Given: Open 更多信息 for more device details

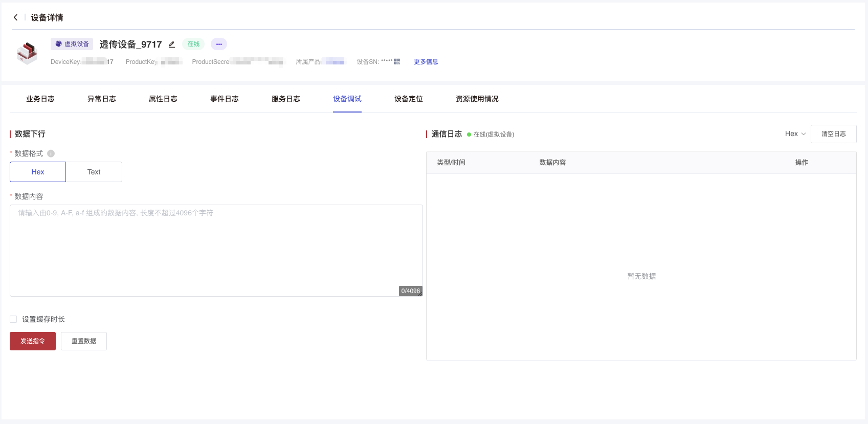Looking at the screenshot, I should click(x=426, y=62).
